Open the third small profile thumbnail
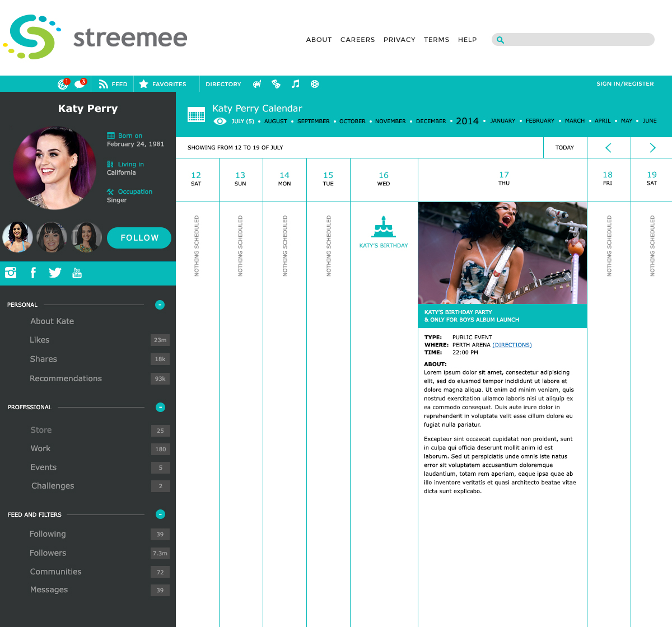This screenshot has height=627, width=672. (86, 237)
